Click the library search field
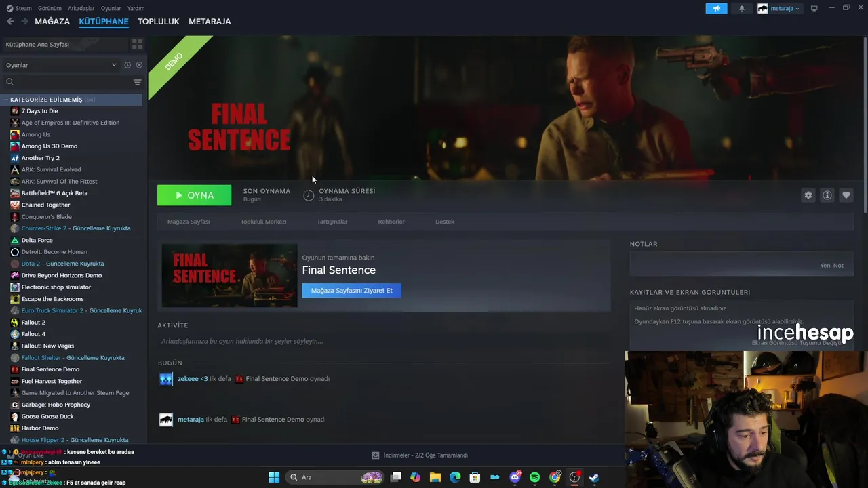The width and height of the screenshot is (868, 488). coord(68,82)
